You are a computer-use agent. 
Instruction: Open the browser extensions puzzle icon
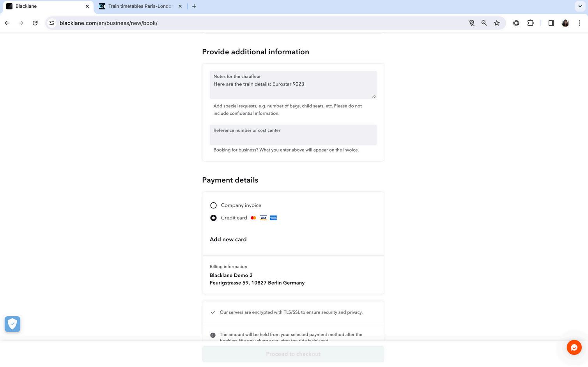pos(530,23)
